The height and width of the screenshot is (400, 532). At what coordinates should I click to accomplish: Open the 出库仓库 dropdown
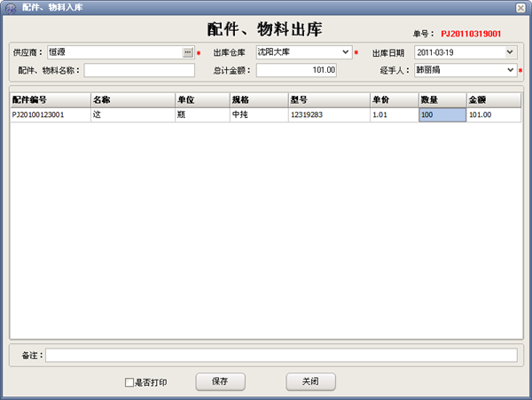345,52
